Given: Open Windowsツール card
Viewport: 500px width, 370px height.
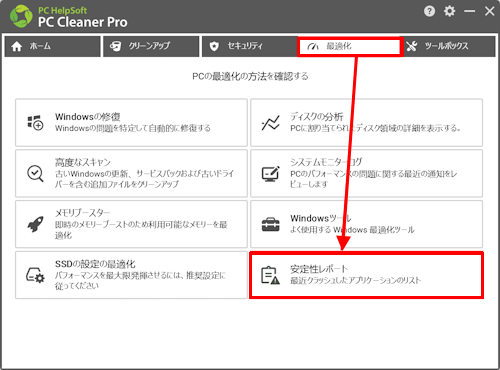Looking at the screenshot, I should 366,224.
